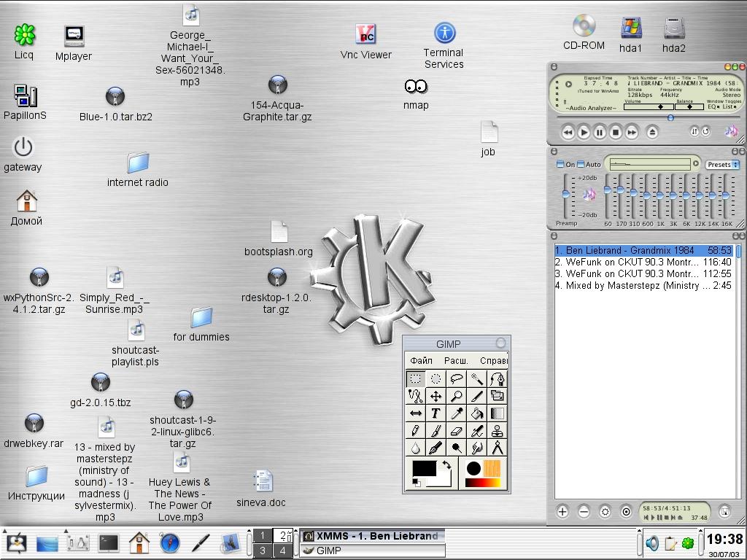Open the XMMS playlist remove files menu
This screenshot has height=560, width=747.
(584, 512)
